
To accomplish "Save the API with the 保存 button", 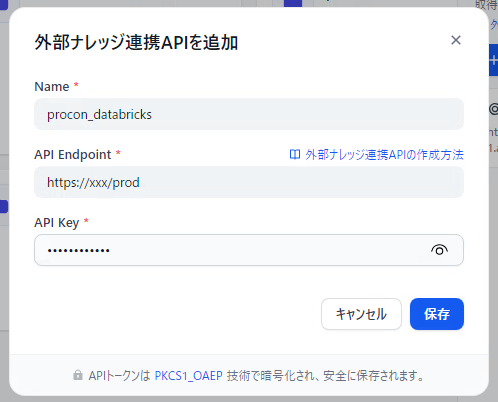I will coord(437,314).
